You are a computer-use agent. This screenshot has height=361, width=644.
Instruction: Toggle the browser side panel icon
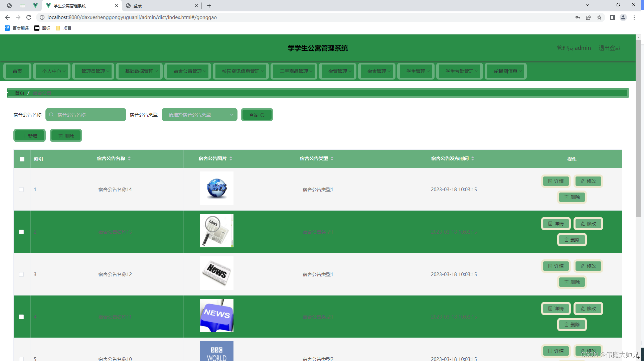pyautogui.click(x=612, y=17)
